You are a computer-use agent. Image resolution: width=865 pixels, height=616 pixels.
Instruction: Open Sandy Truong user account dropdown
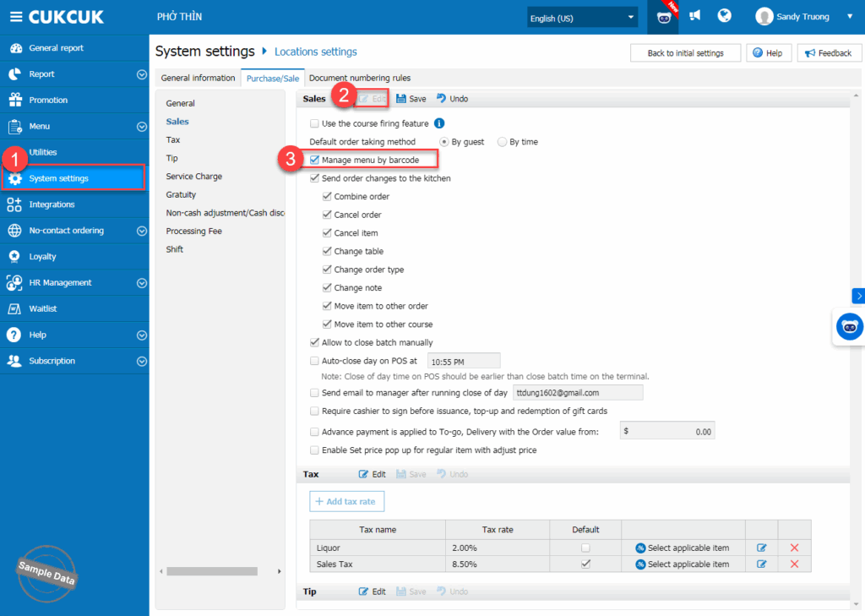coord(793,17)
